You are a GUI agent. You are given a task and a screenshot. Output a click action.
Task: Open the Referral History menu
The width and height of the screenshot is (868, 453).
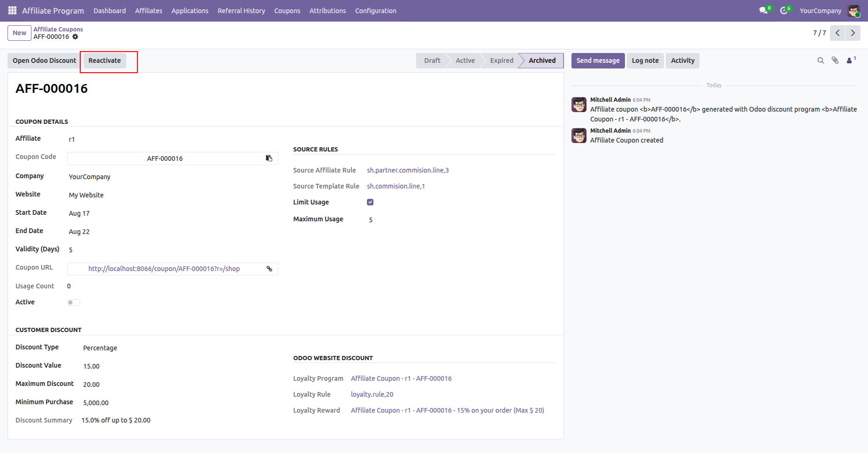coord(241,10)
